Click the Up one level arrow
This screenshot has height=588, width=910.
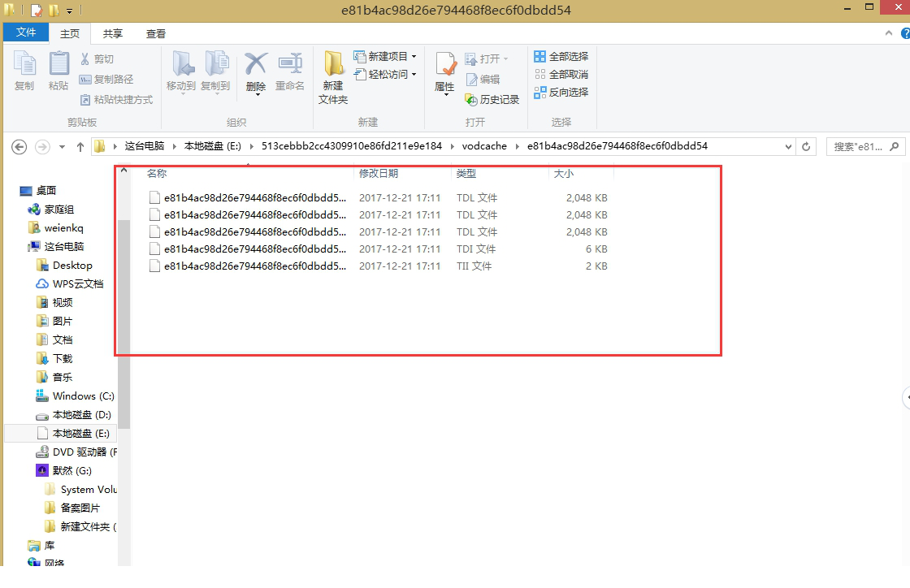pyautogui.click(x=80, y=147)
